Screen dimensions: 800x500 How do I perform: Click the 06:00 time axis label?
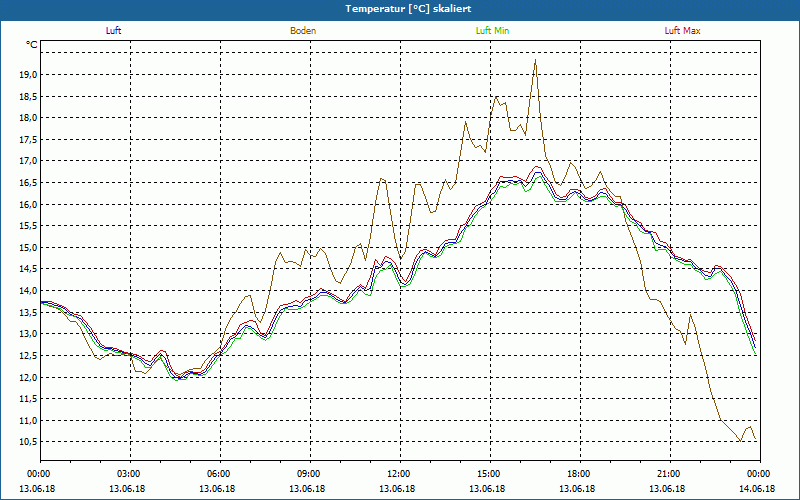pos(220,474)
